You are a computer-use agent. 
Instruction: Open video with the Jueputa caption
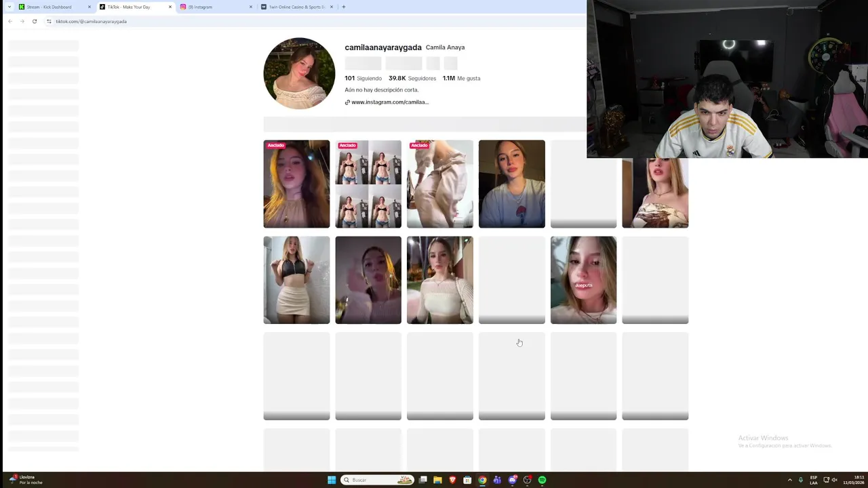pos(584,280)
